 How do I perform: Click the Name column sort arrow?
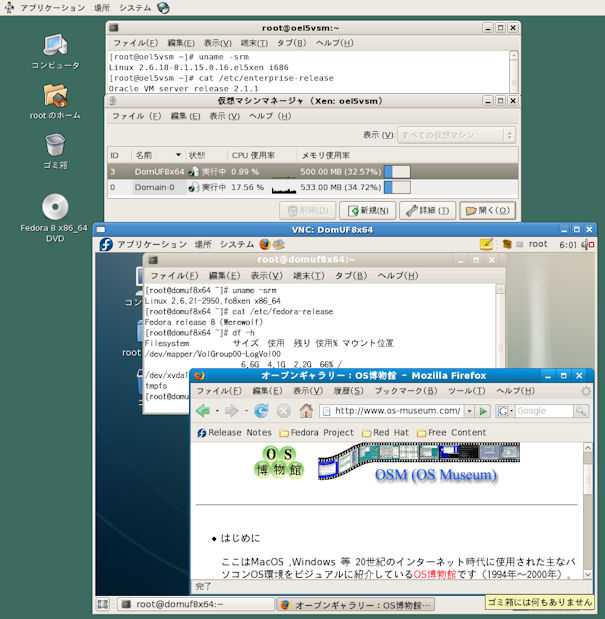pyautogui.click(x=178, y=155)
